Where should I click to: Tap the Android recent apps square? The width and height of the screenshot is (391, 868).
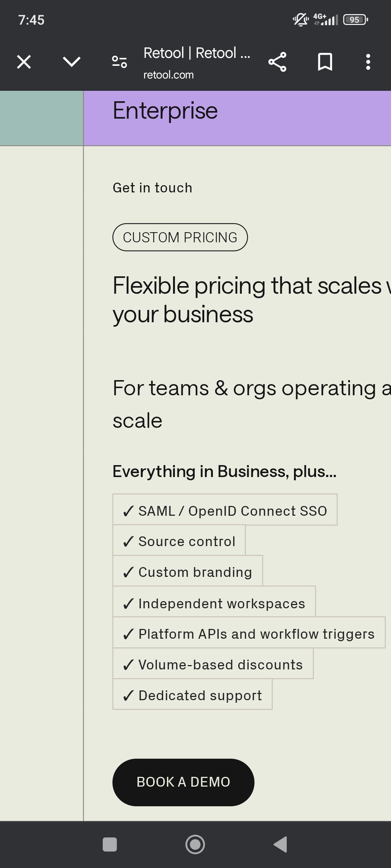tap(110, 844)
